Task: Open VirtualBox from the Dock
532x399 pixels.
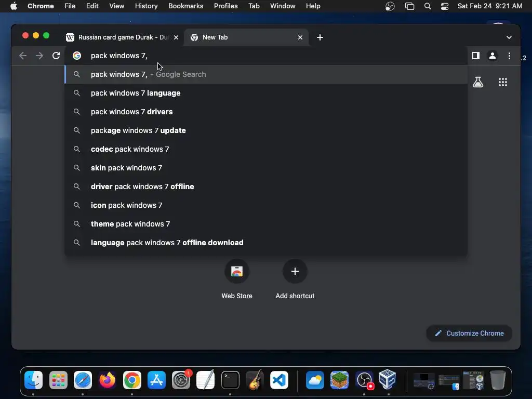Action: point(388,380)
